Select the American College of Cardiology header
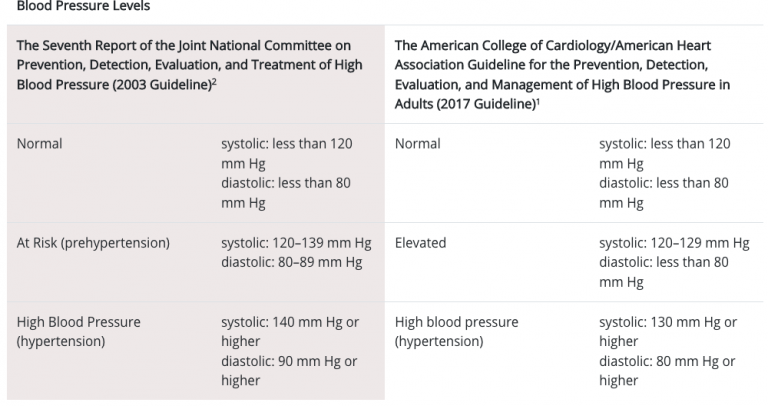The image size is (768, 406). (x=562, y=74)
